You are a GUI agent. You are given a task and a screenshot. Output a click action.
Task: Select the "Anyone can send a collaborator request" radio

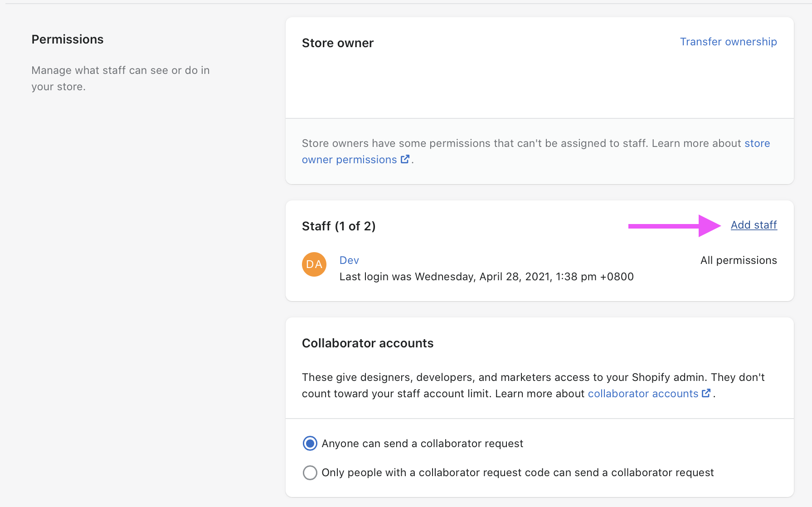tap(310, 444)
